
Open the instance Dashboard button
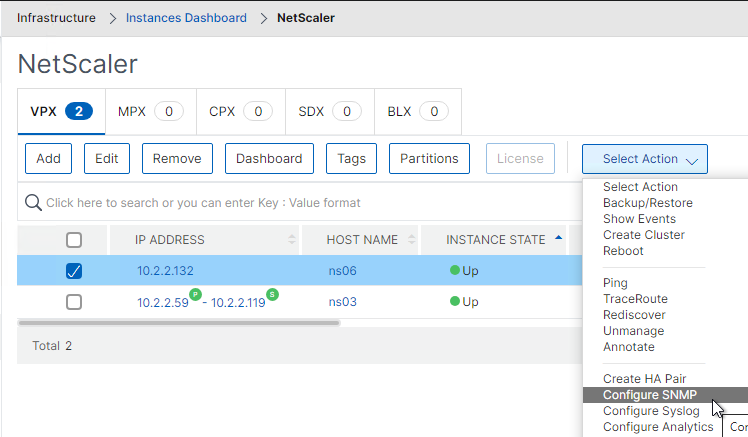pyautogui.click(x=269, y=158)
